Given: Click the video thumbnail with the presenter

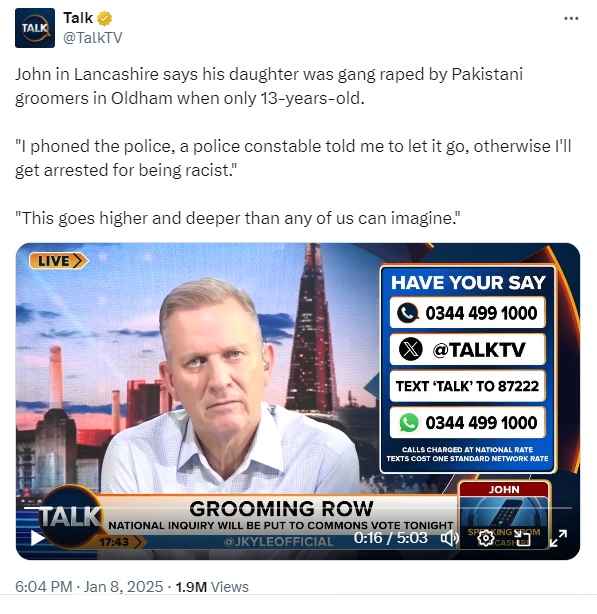Looking at the screenshot, I should click(298, 401).
